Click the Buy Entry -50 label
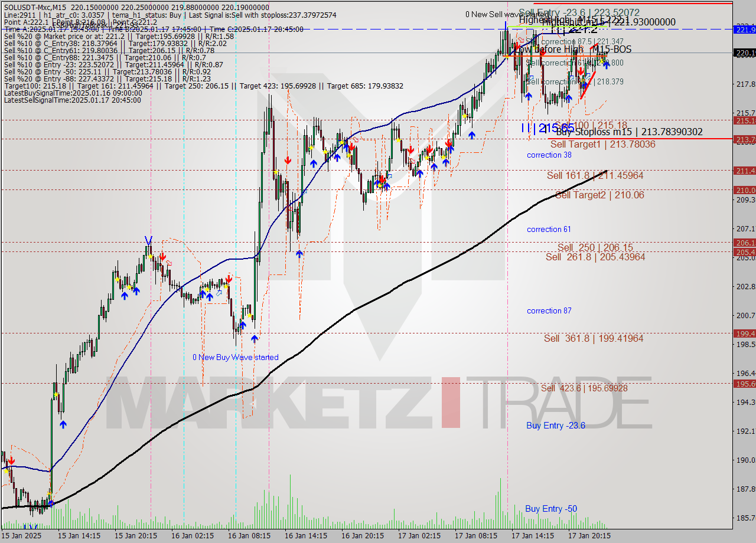Image resolution: width=756 pixels, height=543 pixels. click(x=551, y=509)
